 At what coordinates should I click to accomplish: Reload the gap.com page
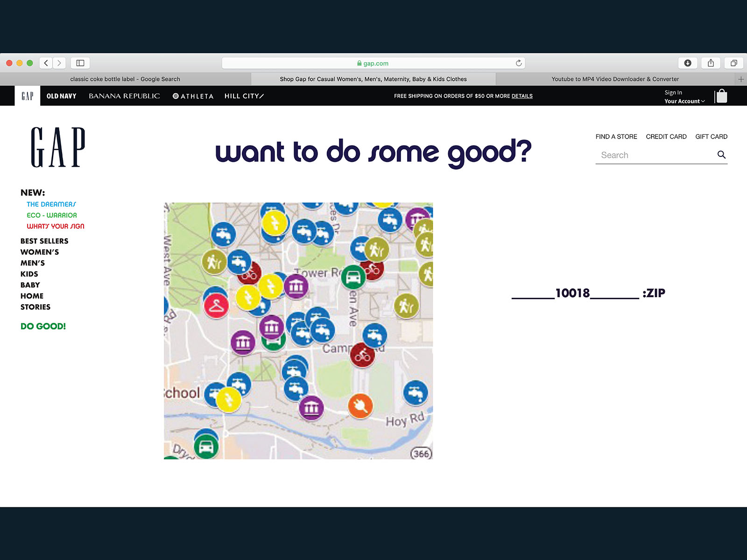click(518, 63)
